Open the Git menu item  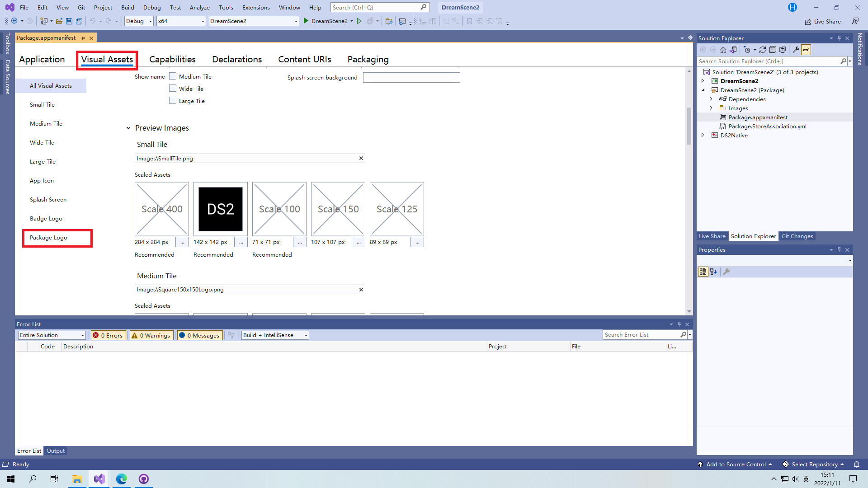point(82,7)
